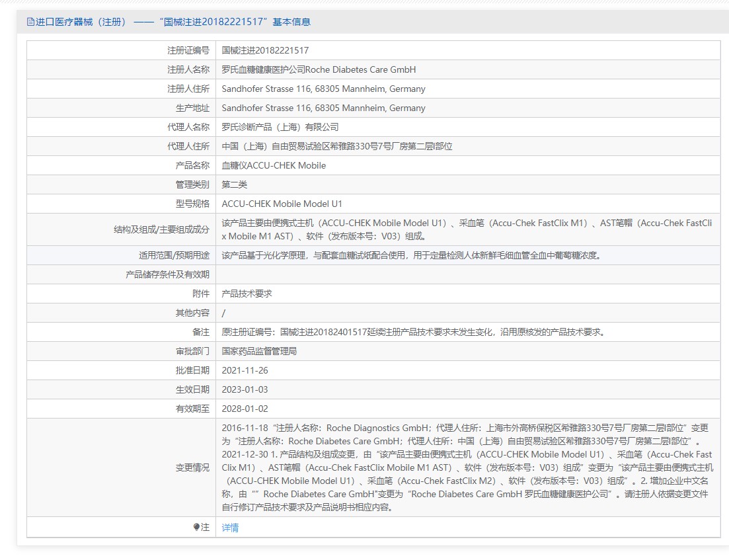Click the 附件 label
Viewport: 729px width, 560px height.
201,294
